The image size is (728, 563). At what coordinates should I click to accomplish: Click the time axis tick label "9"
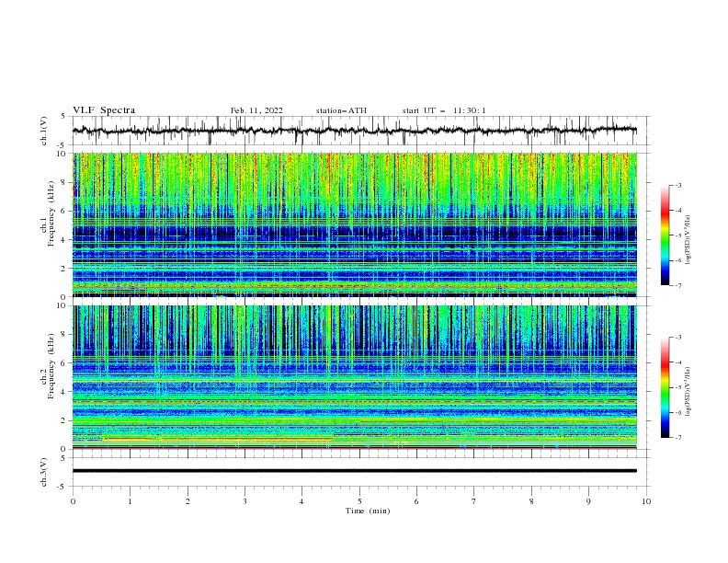click(588, 501)
